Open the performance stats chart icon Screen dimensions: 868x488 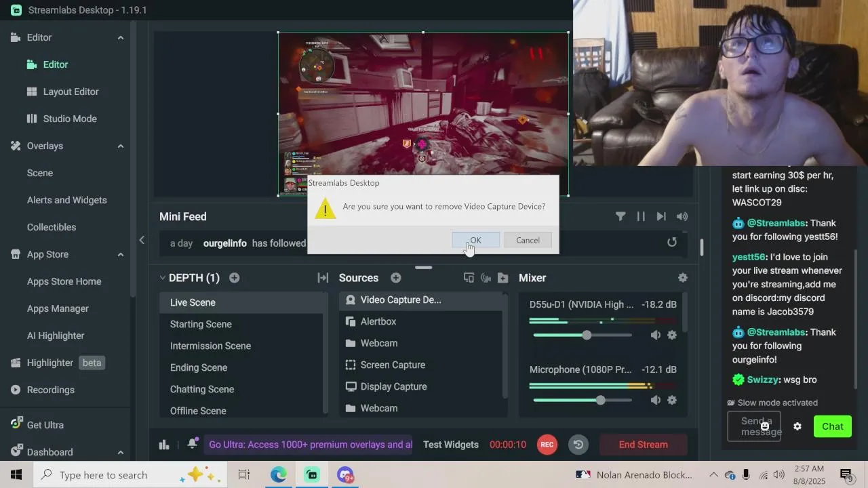pos(164,445)
